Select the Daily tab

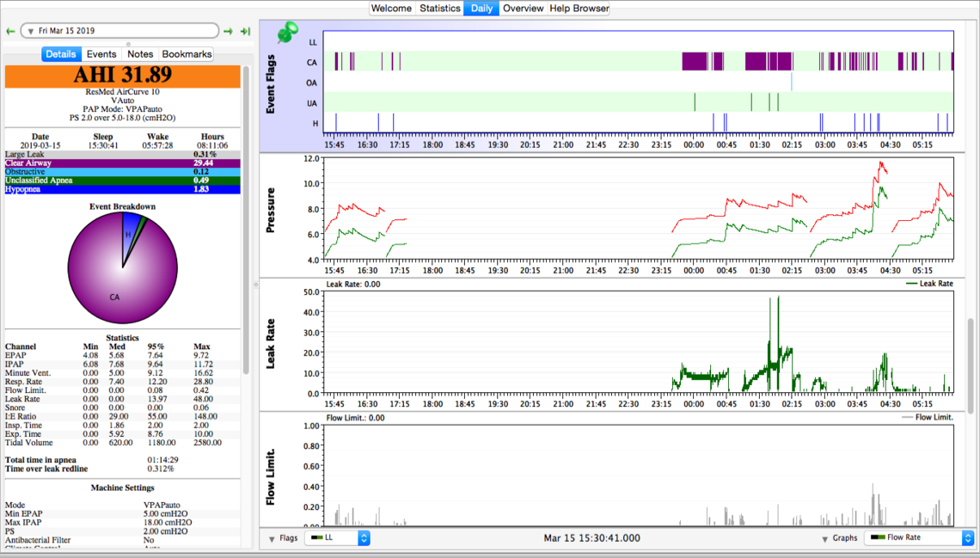coord(481,8)
